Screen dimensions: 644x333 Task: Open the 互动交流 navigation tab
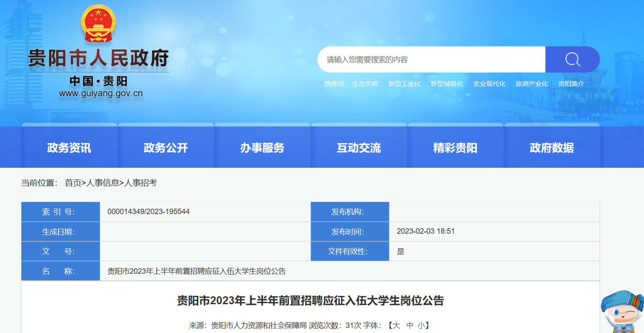(359, 147)
